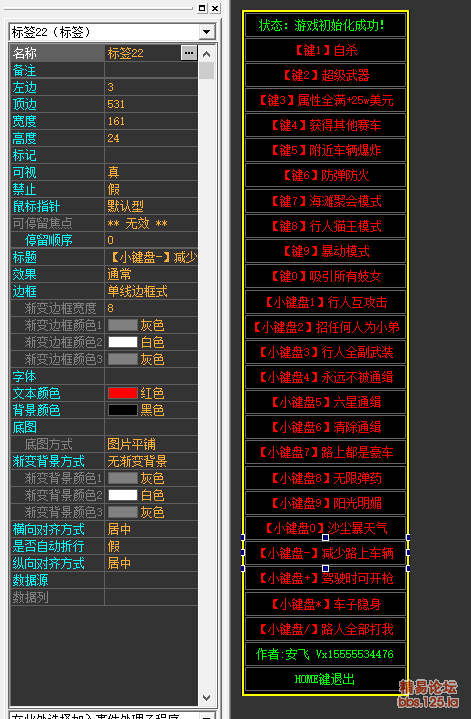Click the red 文本颜色 color swatch

pyautogui.click(x=122, y=393)
